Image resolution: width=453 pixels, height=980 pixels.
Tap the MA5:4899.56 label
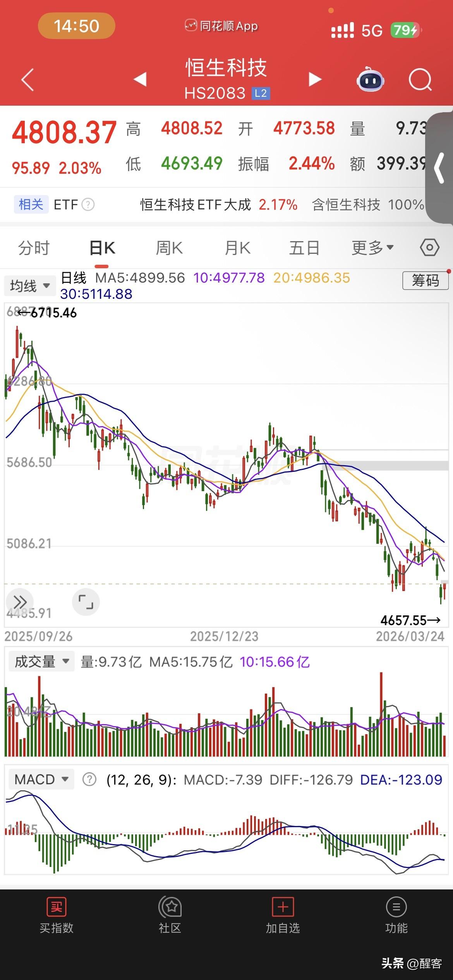(x=140, y=278)
